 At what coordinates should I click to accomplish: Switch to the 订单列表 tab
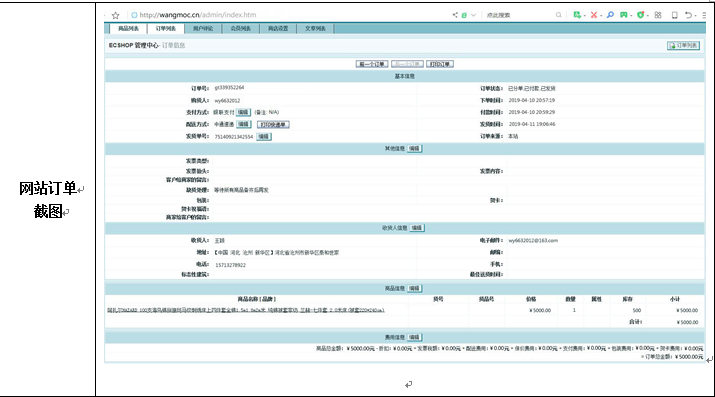(166, 29)
